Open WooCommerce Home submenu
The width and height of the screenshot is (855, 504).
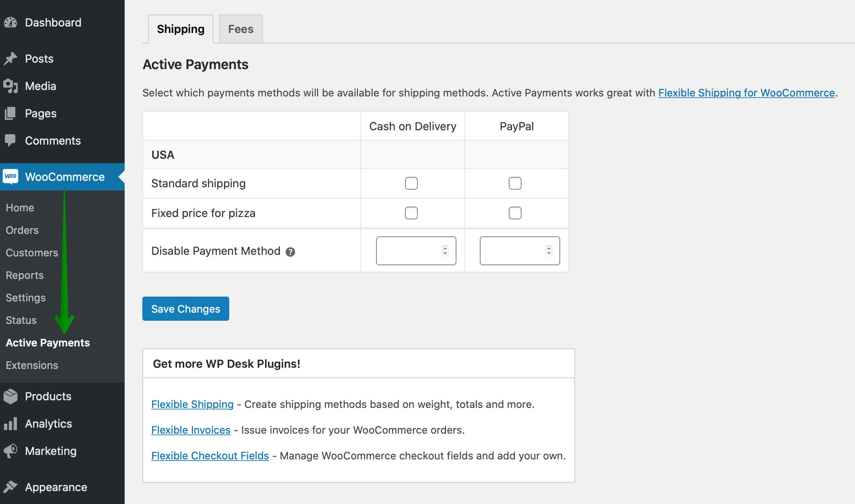pyautogui.click(x=20, y=208)
